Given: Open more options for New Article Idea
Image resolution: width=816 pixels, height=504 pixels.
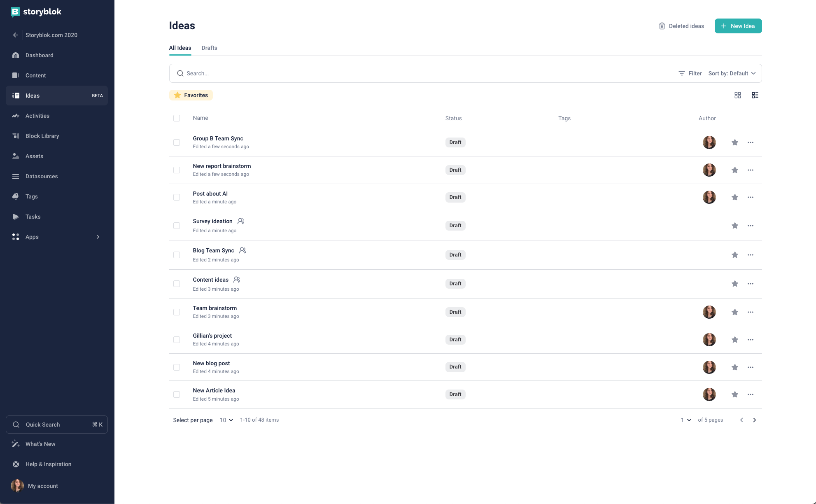Looking at the screenshot, I should 751,394.
